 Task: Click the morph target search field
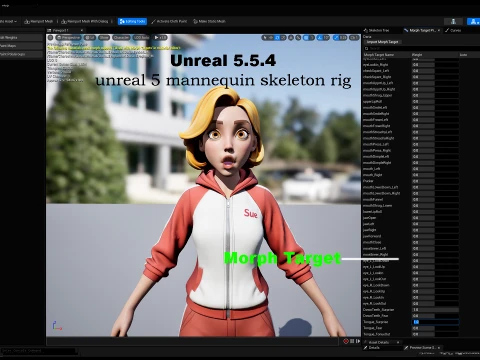click(421, 49)
